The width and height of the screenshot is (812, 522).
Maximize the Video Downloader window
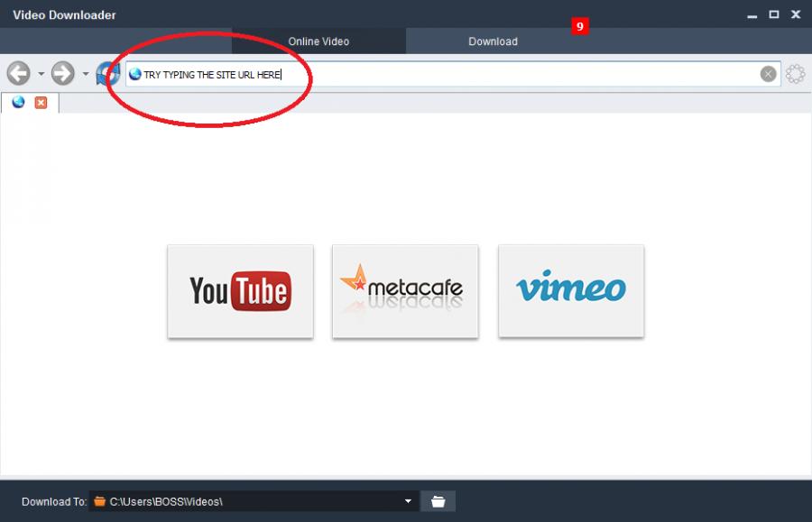point(774,14)
